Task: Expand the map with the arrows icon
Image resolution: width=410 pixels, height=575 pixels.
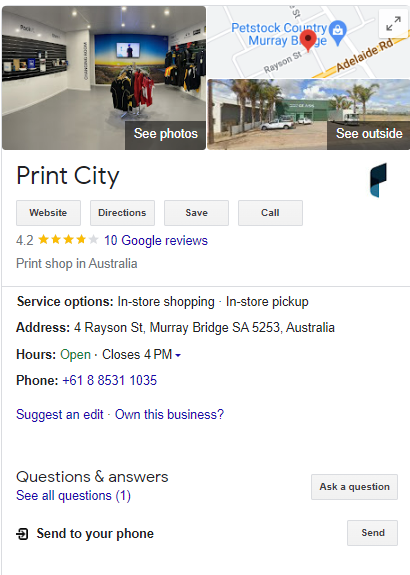Action: (393, 24)
